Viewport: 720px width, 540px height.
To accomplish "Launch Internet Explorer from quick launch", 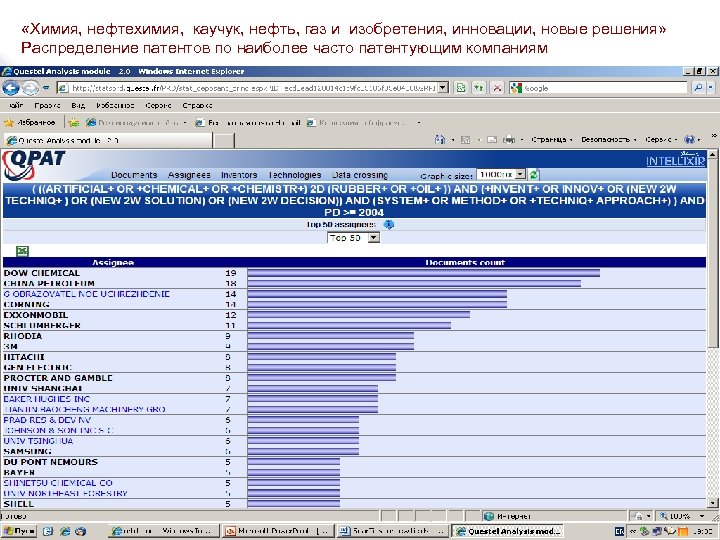I will (65, 531).
